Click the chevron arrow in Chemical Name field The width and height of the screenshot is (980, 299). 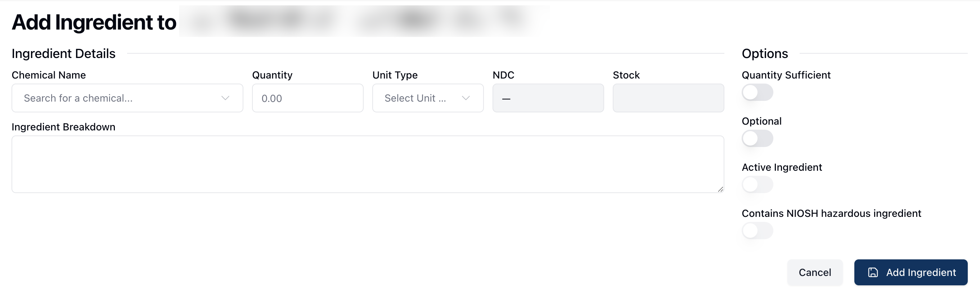[225, 98]
